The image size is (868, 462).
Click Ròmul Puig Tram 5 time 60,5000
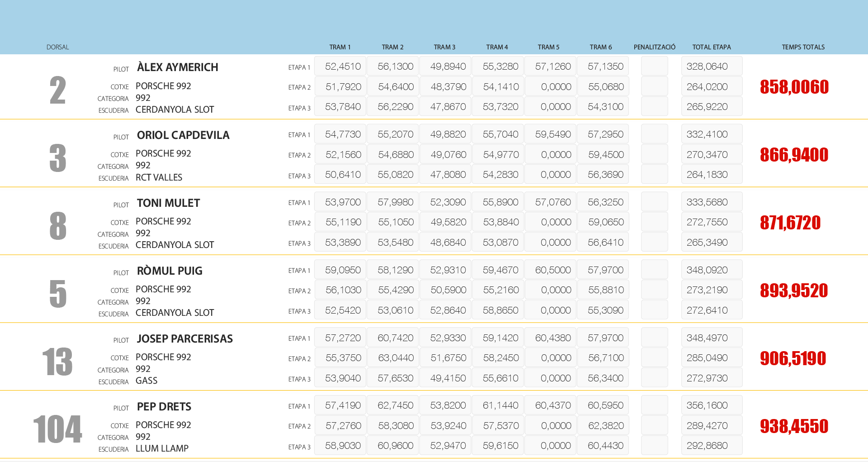pyautogui.click(x=552, y=270)
